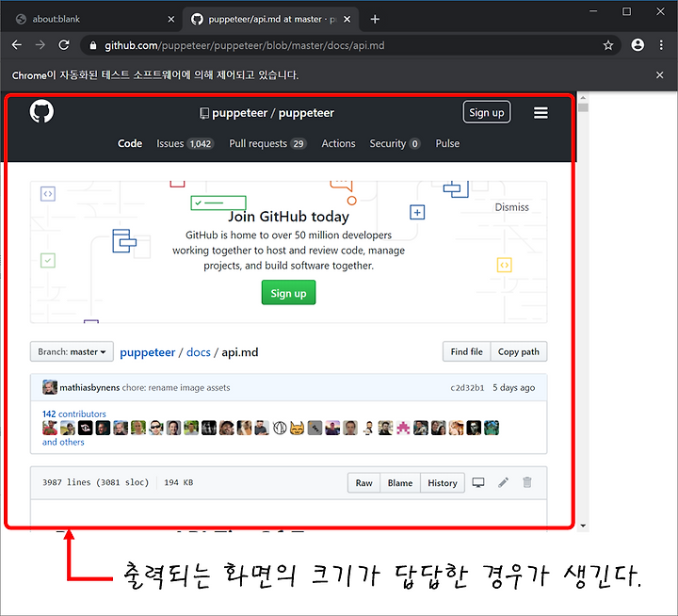Image resolution: width=678 pixels, height=616 pixels.
Task: Open the Issues tab
Action: 185,143
